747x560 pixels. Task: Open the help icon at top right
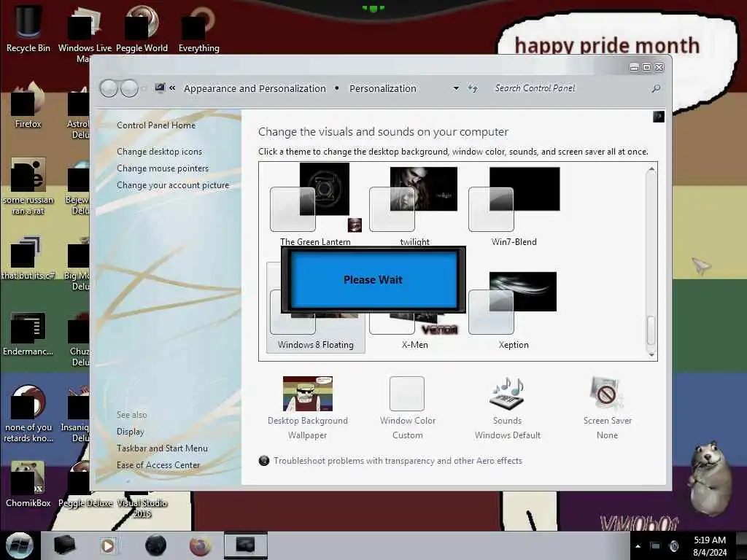[659, 117]
